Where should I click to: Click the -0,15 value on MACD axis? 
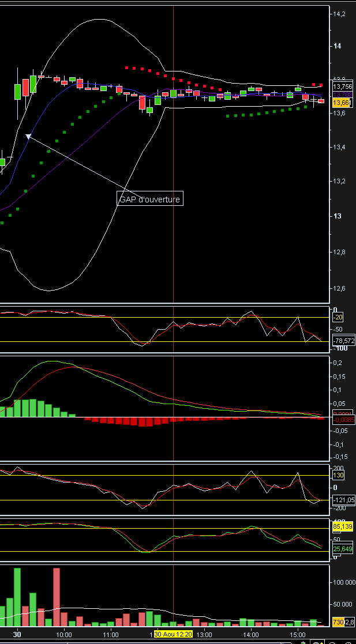coord(340,457)
